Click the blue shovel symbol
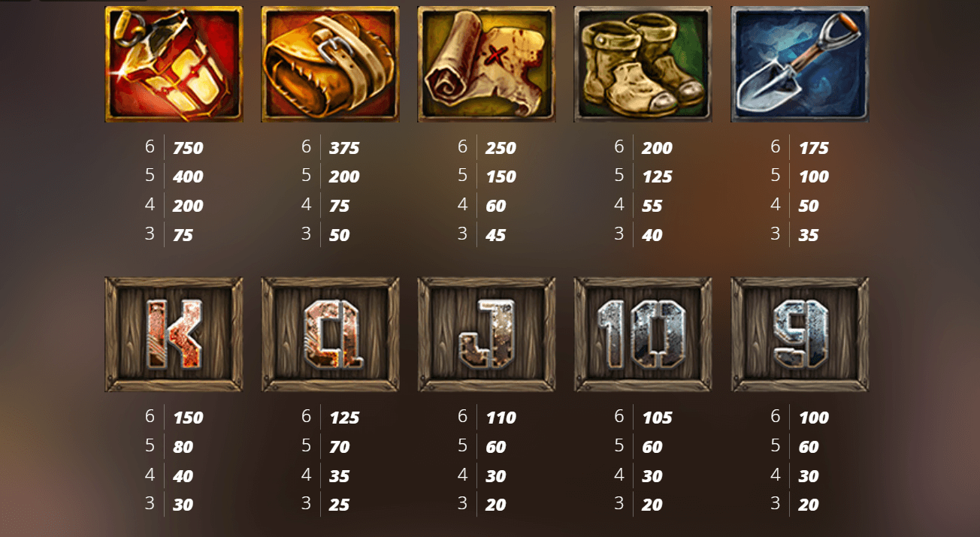This screenshot has width=980, height=537. point(800,64)
